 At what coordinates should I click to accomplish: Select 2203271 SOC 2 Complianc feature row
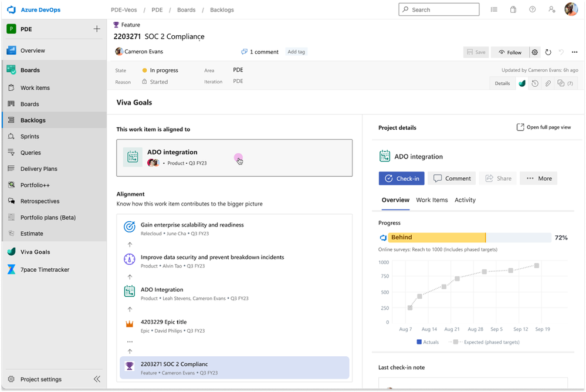pos(234,368)
